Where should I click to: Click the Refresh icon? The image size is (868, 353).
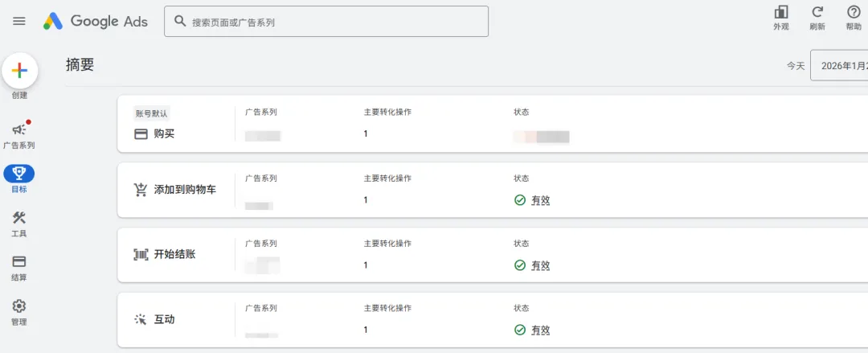(817, 12)
